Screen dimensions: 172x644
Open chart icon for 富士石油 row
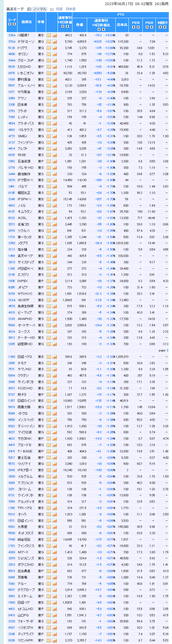coord(54,458)
